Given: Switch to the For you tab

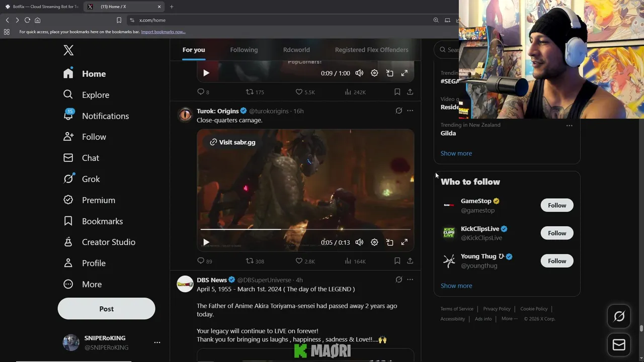Looking at the screenshot, I should coord(194,50).
